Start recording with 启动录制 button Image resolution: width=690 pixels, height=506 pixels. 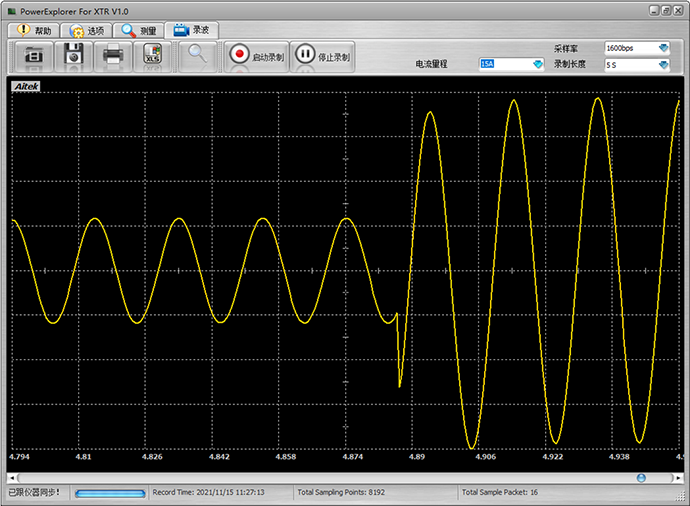point(257,56)
